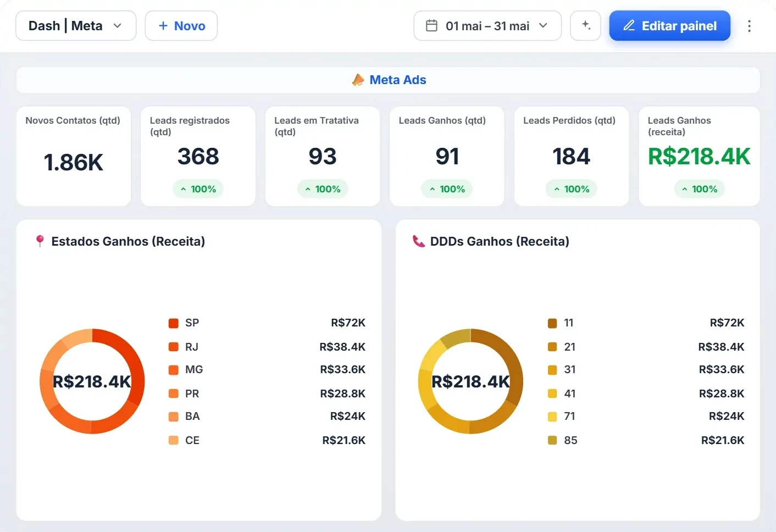776x532 pixels.
Task: Select the DDD 21 legend label
Action: pos(570,347)
